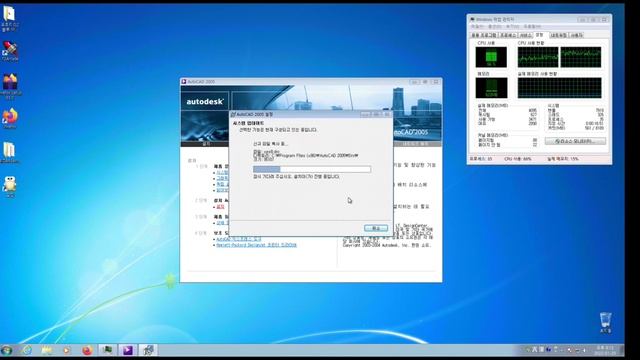This screenshot has width=640, height=360.
Task: Click the installation progress bar in setup dialog
Action: click(312, 169)
